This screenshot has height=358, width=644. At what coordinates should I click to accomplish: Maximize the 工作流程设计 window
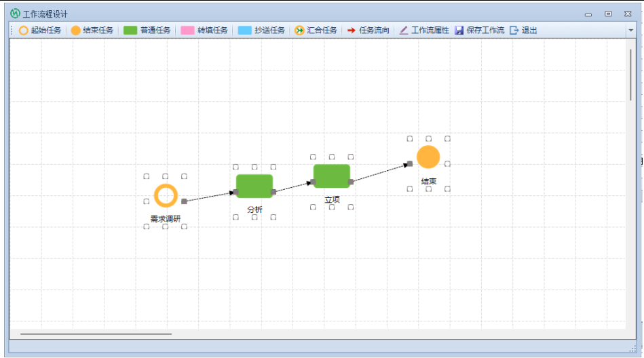tap(608, 14)
